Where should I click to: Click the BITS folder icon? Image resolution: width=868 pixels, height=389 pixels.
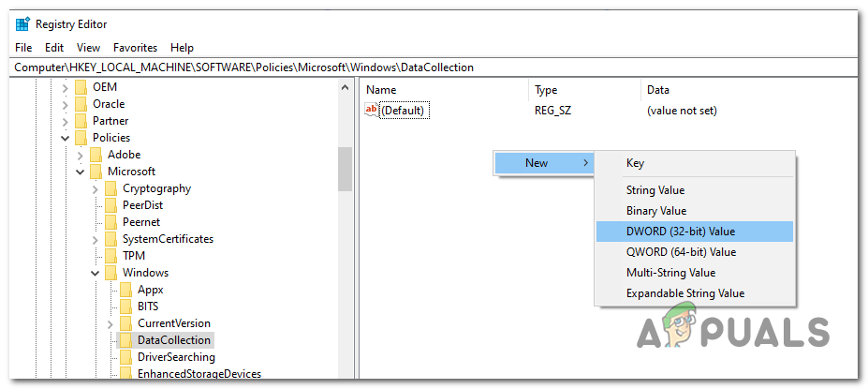tap(126, 307)
